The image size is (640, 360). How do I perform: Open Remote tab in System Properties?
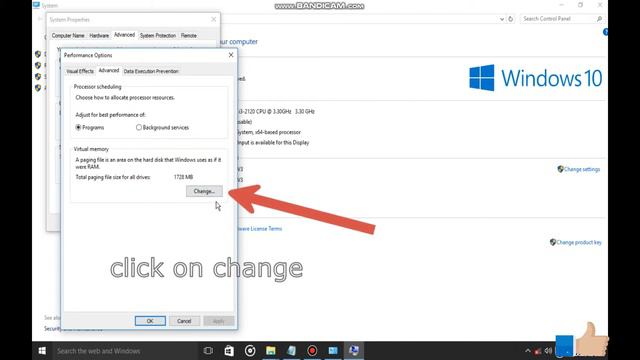189,36
